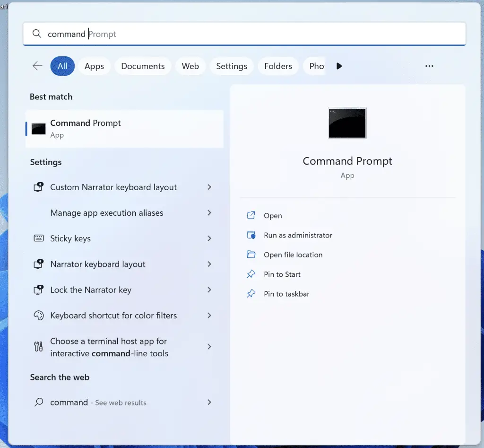Image resolution: width=484 pixels, height=448 pixels.
Task: Expand chevron for Custom Narrator keyboard layout
Action: click(x=209, y=187)
